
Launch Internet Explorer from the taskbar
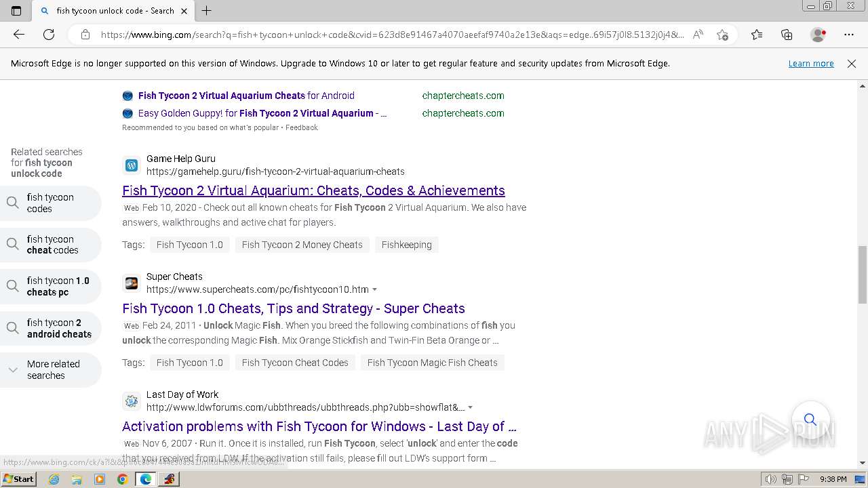coord(54,479)
